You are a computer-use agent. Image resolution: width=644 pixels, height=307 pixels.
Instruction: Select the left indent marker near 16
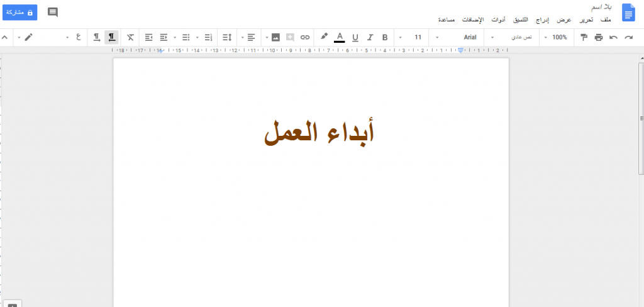(161, 50)
